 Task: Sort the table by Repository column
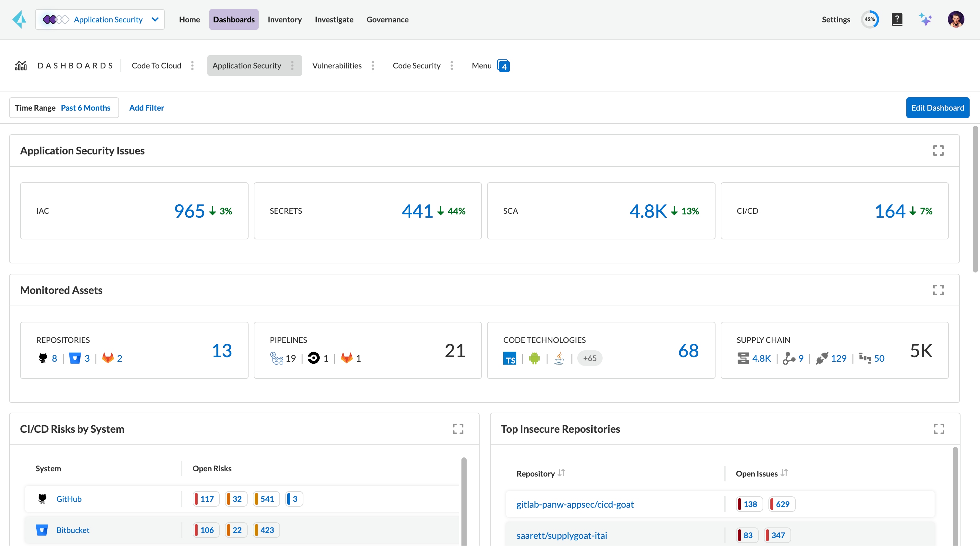561,473
